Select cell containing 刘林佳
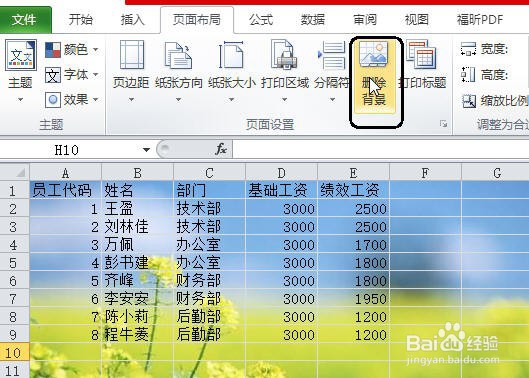This screenshot has height=378, width=529. point(137,226)
